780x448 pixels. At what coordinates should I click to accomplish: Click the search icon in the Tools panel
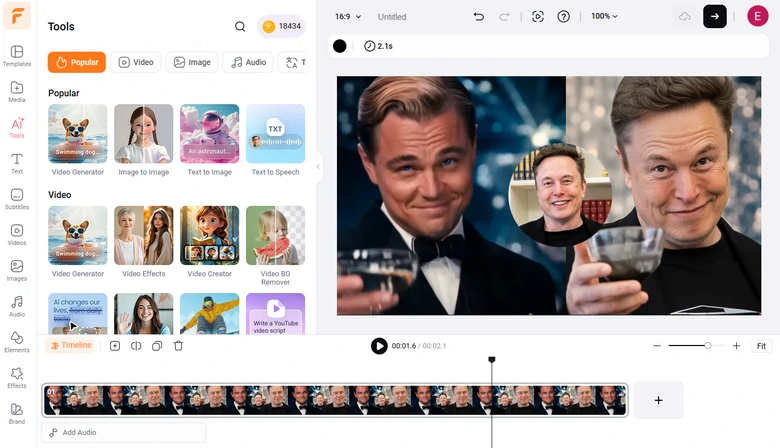click(240, 27)
